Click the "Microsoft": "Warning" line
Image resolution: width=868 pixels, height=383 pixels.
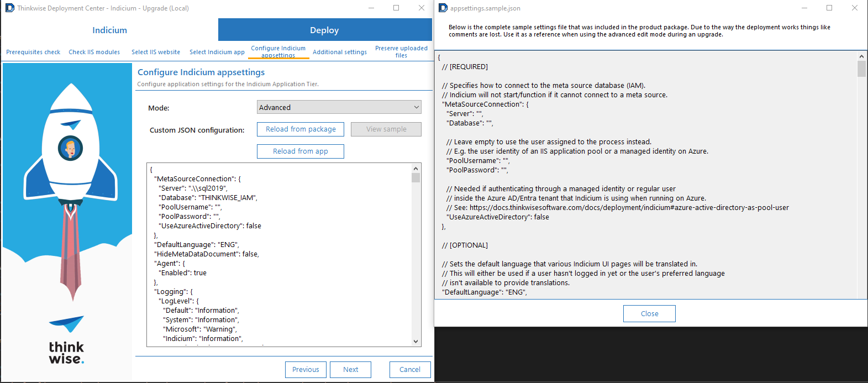point(200,329)
